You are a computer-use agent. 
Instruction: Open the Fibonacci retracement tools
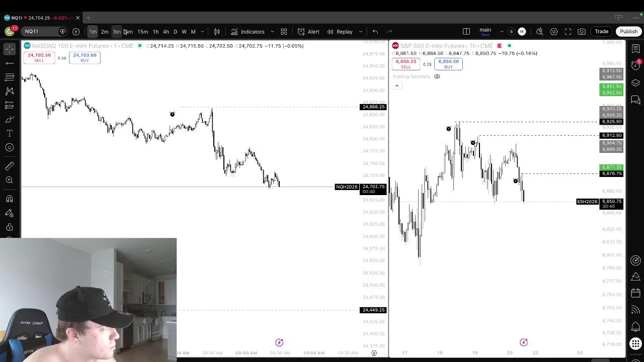[10, 77]
